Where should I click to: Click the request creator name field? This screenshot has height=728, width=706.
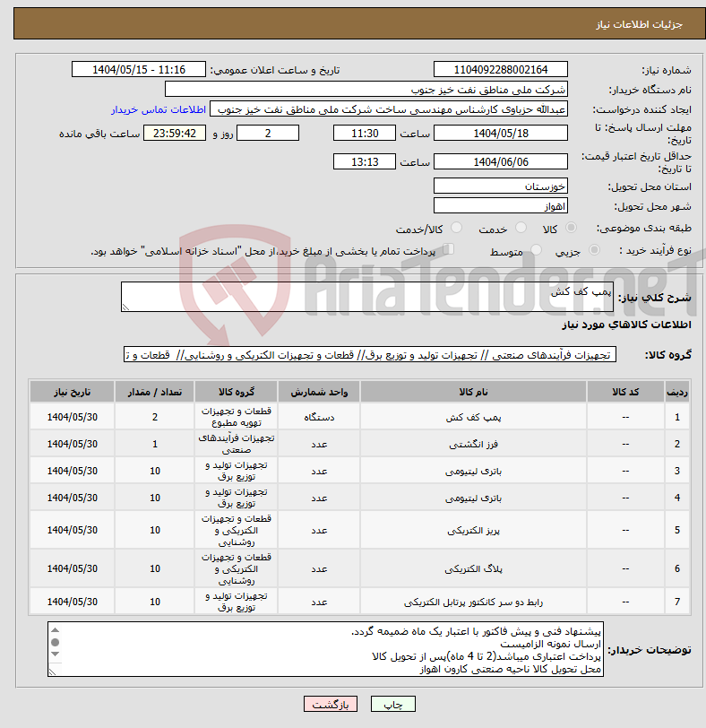coord(389,109)
